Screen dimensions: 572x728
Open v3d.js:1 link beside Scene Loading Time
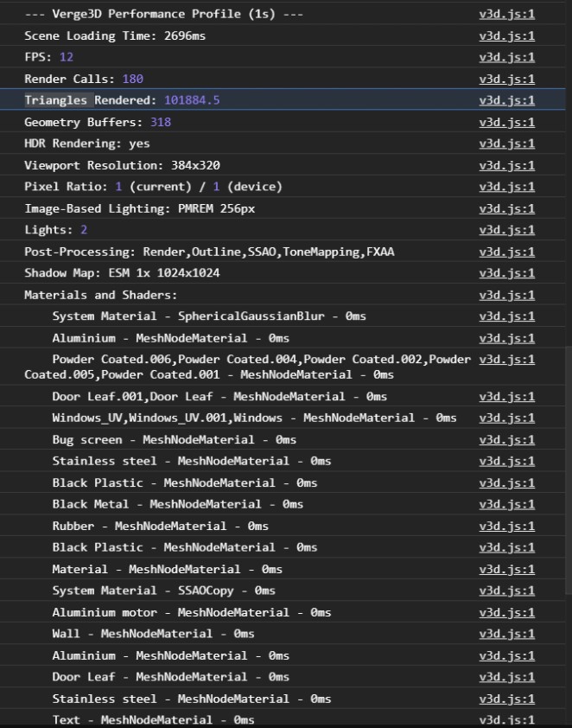(506, 35)
